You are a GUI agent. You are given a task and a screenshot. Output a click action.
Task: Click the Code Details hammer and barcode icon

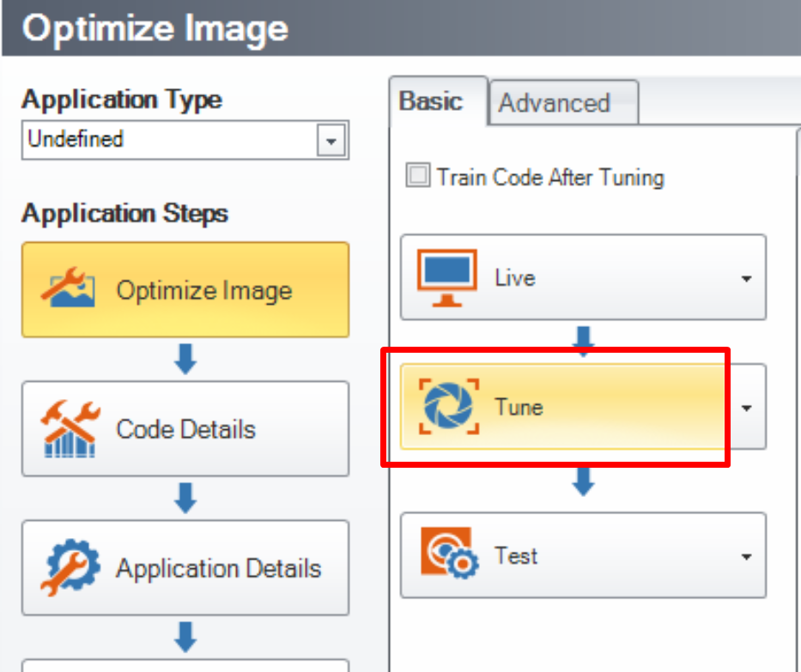pyautogui.click(x=70, y=428)
